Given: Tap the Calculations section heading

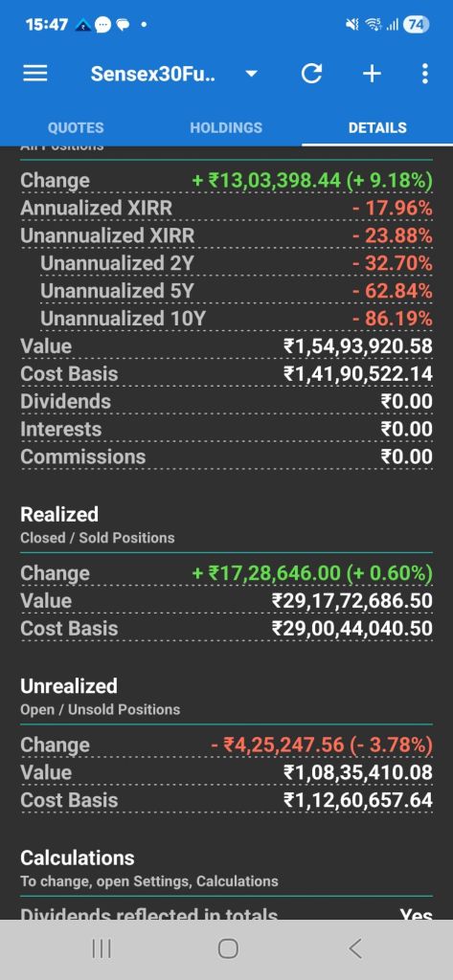Looking at the screenshot, I should point(77,857).
